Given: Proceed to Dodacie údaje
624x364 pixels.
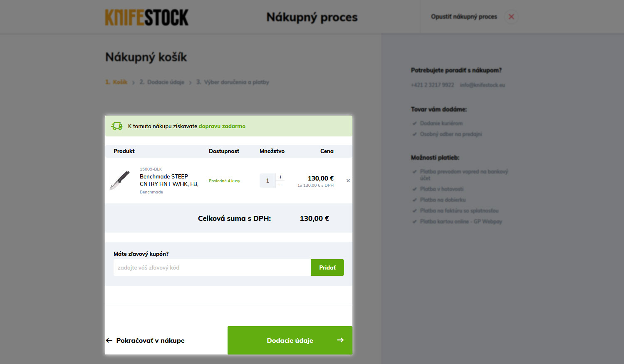Looking at the screenshot, I should (x=290, y=340).
